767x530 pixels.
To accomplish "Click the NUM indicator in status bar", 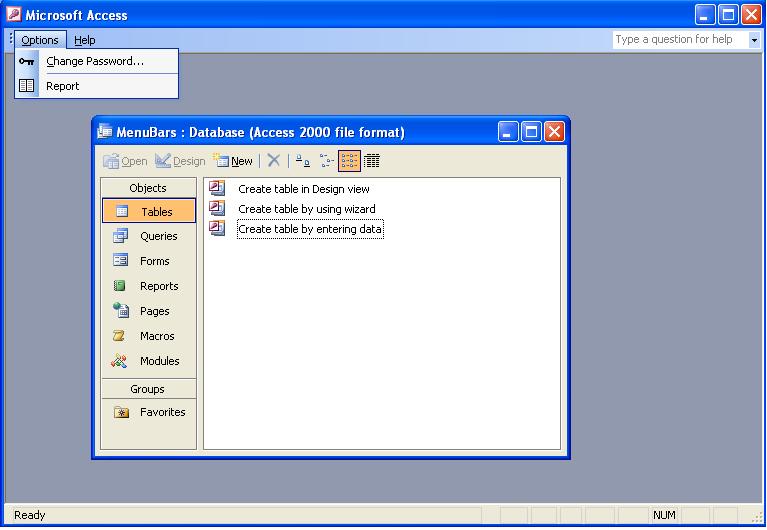I will 664,515.
